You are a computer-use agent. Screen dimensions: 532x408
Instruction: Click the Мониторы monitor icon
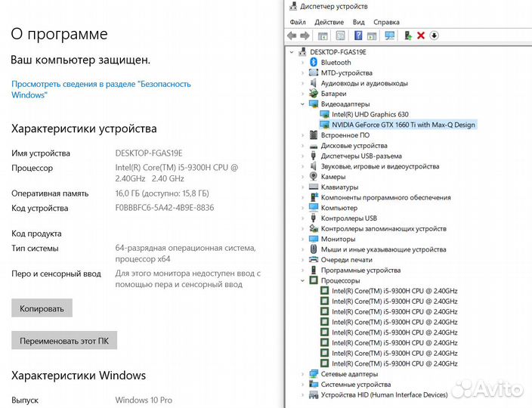314,239
